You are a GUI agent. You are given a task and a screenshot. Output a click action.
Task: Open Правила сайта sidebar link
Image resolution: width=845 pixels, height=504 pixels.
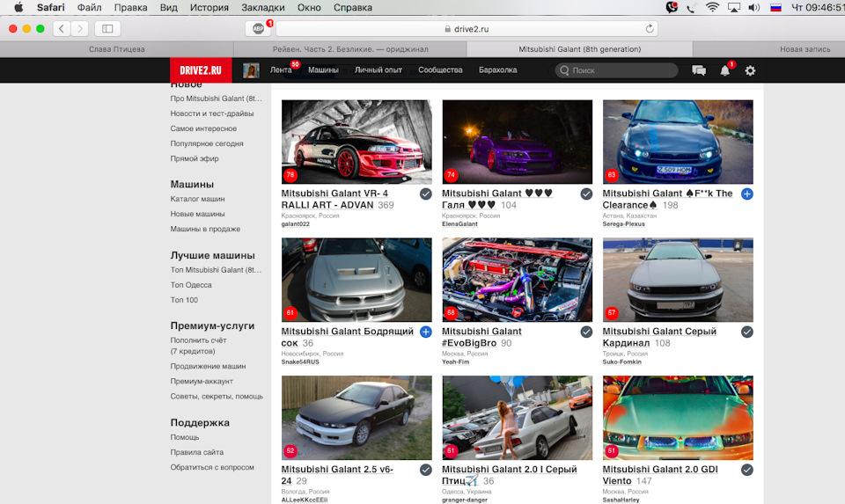click(196, 452)
